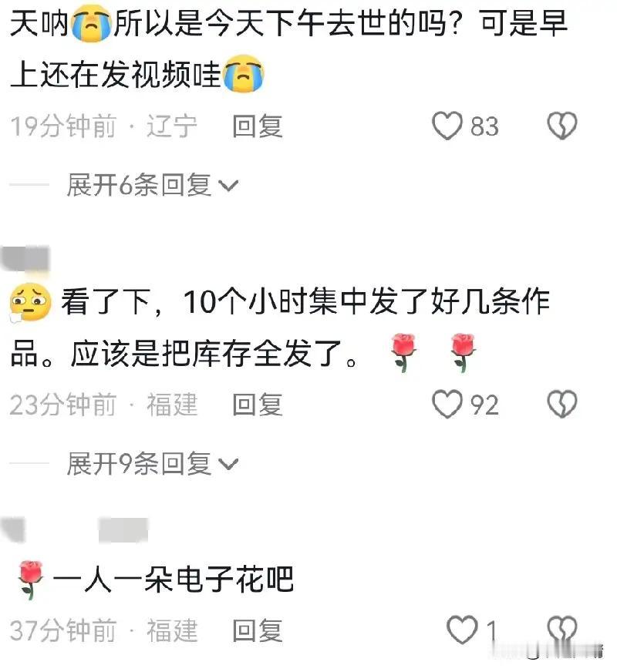Tap broken heart on 23分钟前 comment
Image resolution: width=617 pixels, height=672 pixels.
click(562, 404)
